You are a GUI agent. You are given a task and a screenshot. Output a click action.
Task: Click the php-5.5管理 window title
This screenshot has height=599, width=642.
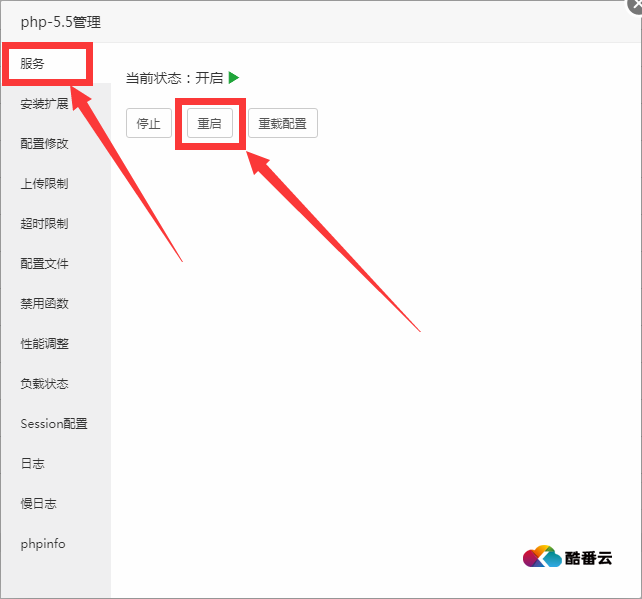(x=61, y=21)
